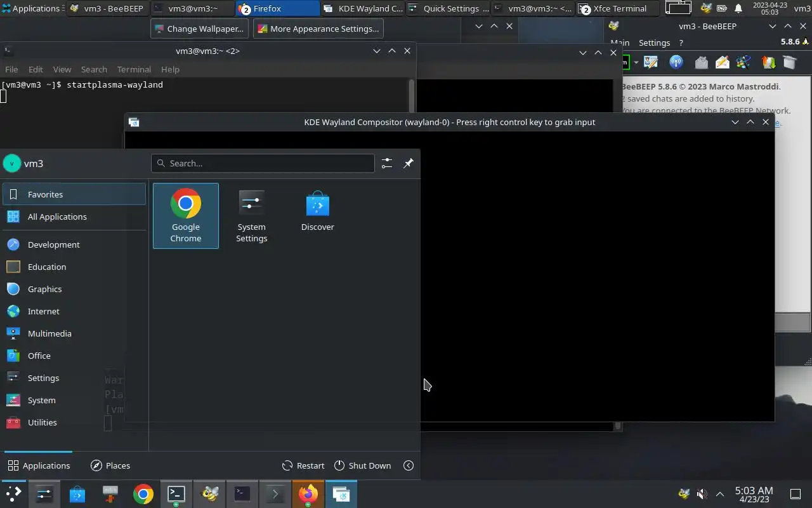Open System Settings from Plasma taskbar
The width and height of the screenshot is (812, 508).
point(44,494)
